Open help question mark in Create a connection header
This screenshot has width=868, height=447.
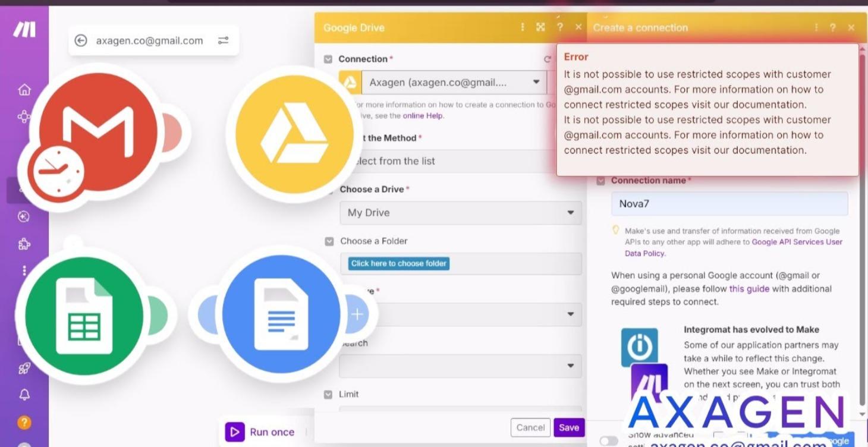[833, 27]
